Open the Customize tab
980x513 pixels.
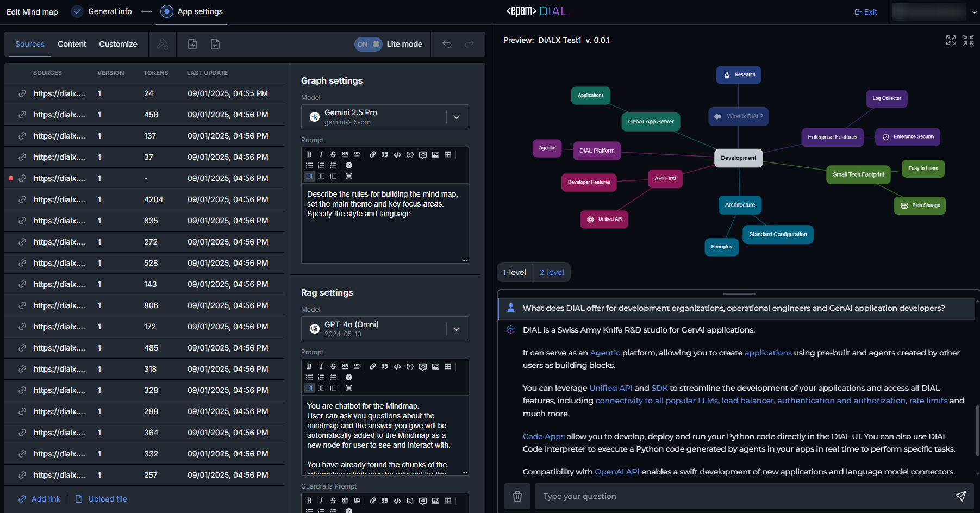click(118, 44)
